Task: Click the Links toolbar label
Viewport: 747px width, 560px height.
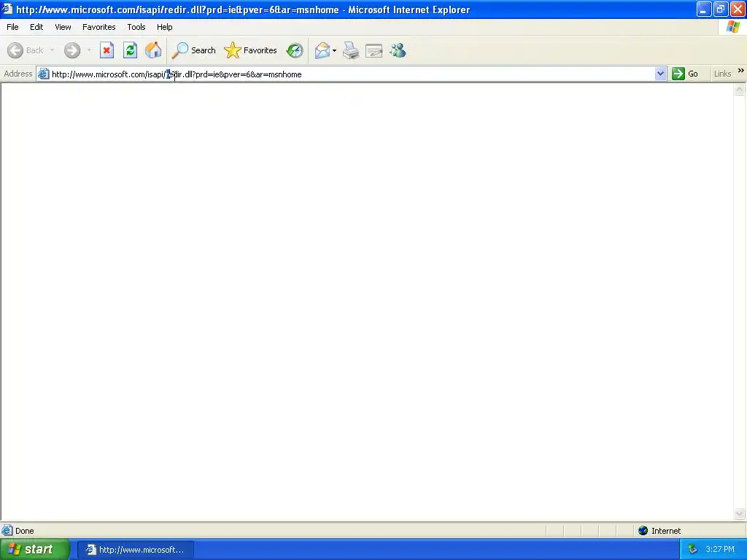Action: pos(722,74)
